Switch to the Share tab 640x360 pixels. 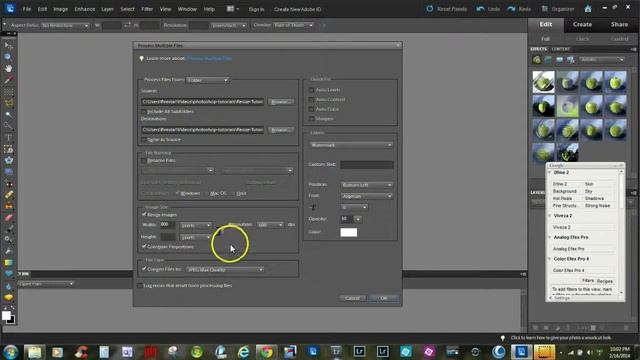[619, 24]
